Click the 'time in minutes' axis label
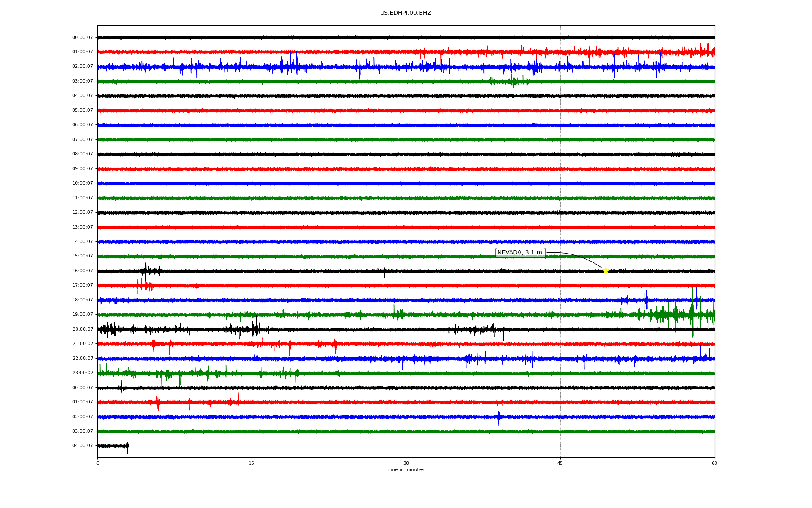 [406, 470]
